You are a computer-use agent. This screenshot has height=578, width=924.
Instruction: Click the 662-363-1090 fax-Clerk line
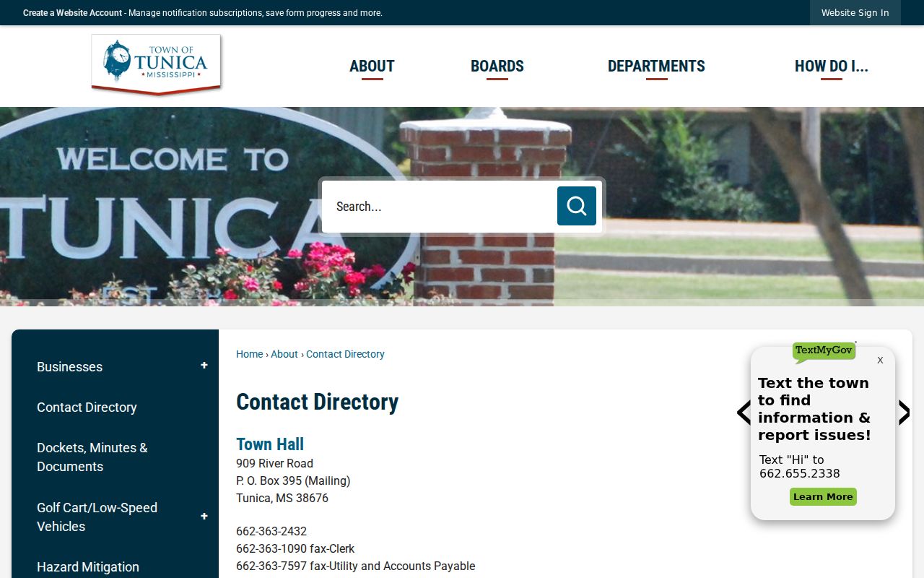click(295, 548)
